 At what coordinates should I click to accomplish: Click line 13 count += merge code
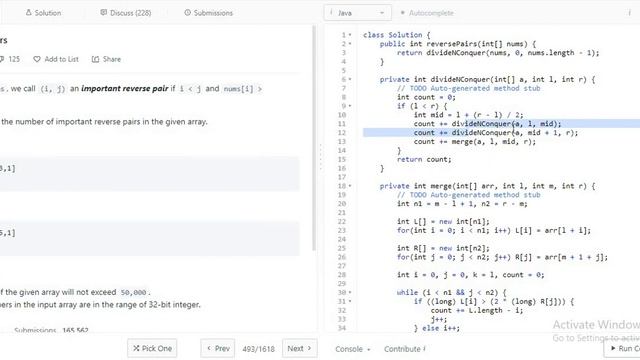tap(474, 142)
